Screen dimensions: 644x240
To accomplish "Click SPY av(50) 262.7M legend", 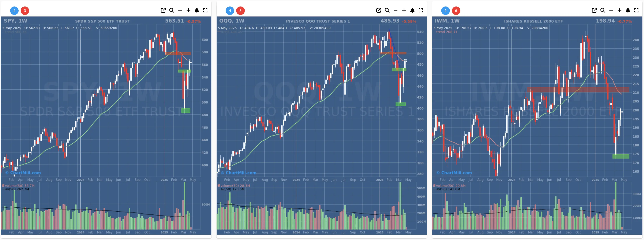I will point(16,189).
